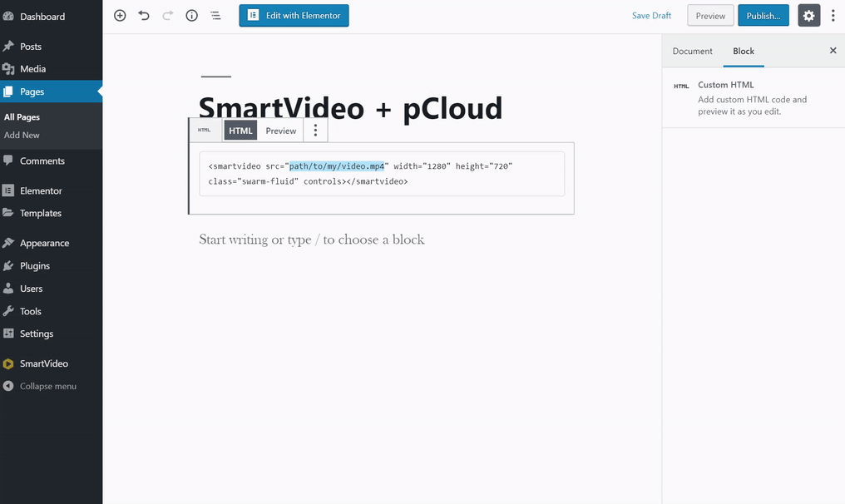Open the block's more options menu
The width and height of the screenshot is (845, 504).
(316, 131)
